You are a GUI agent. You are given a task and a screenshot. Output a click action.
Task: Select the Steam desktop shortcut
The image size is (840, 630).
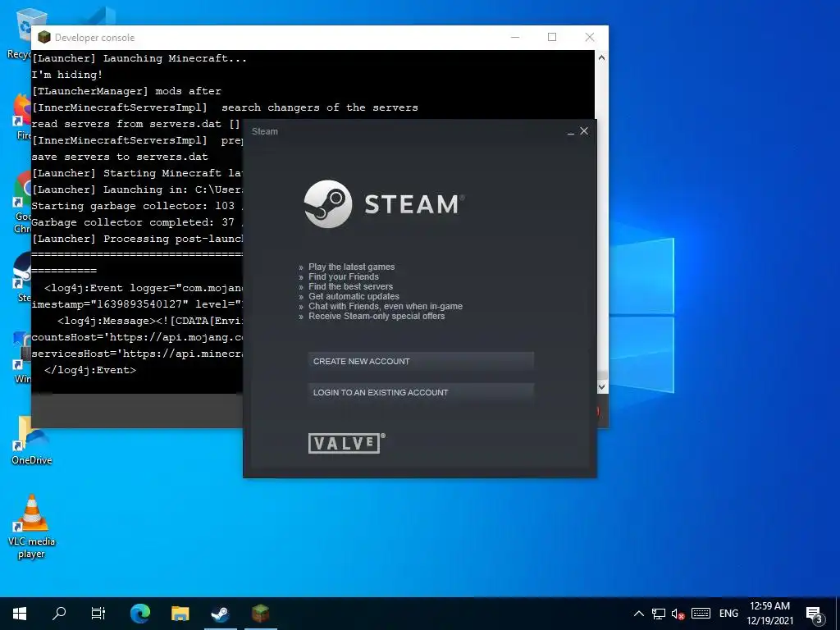pos(22,277)
